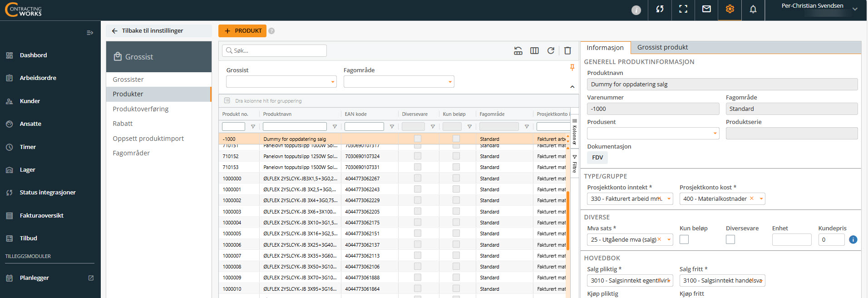
Task: Open the Produsent dropdown
Action: point(653,134)
